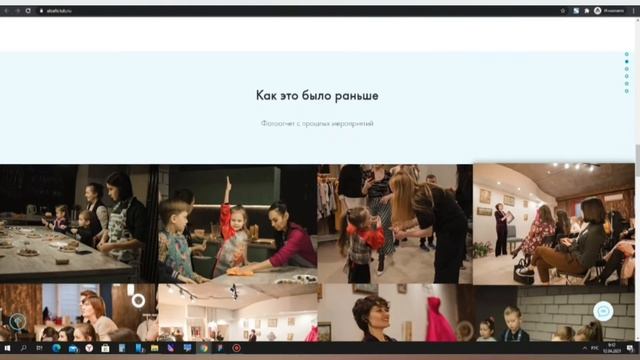The image size is (640, 360).
Task: Open photo of gallery room with ceiling lights
Action: (238, 313)
